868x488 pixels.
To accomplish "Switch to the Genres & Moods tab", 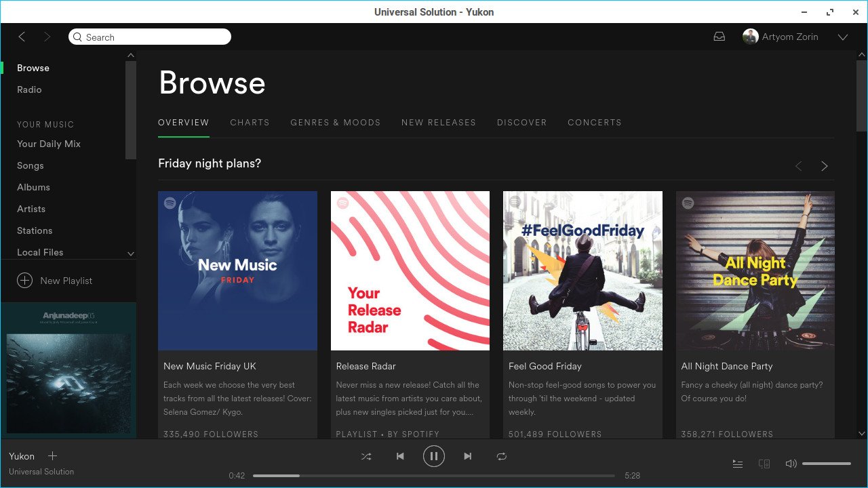I will 336,123.
